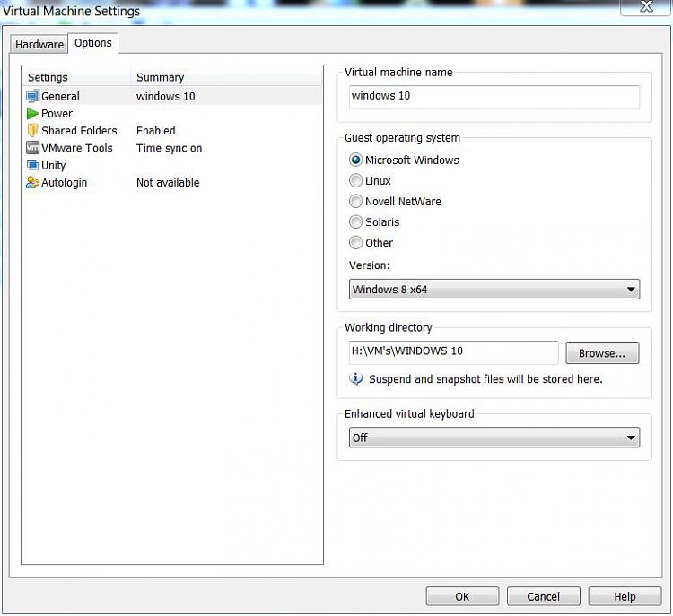Click the VMware Tools vm icon

click(x=32, y=148)
